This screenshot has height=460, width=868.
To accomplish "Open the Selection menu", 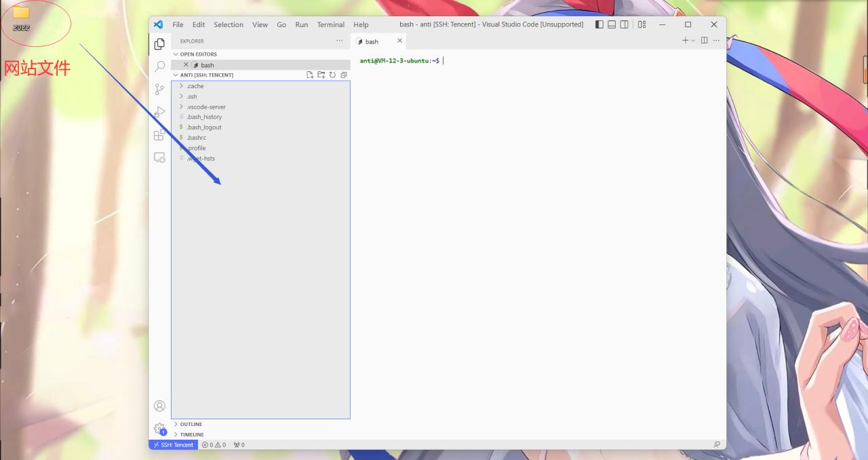I will coord(229,24).
